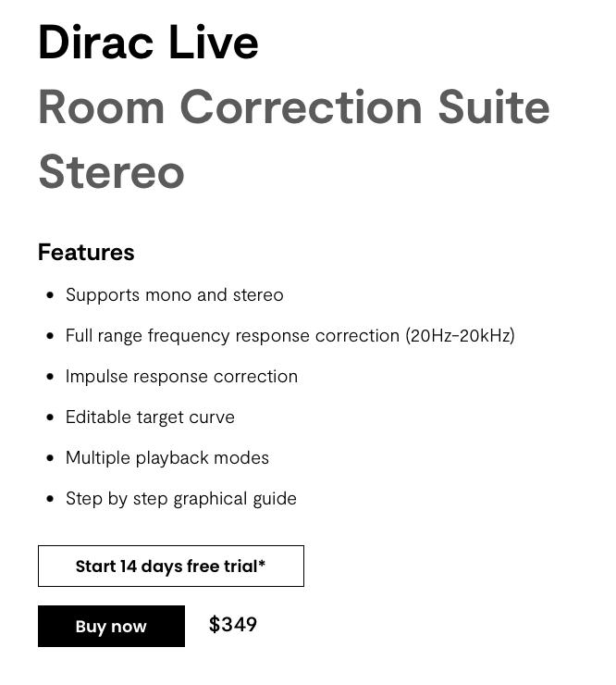Image resolution: width=616 pixels, height=685 pixels.
Task: Click the bullet beside Editable target curve
Action: pyautogui.click(x=50, y=417)
